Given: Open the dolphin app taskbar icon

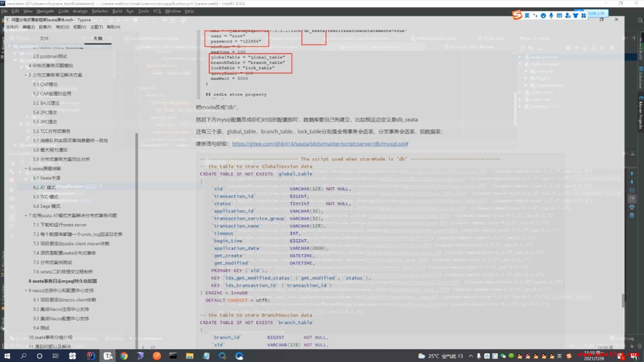Looking at the screenshot, I should [x=141, y=356].
